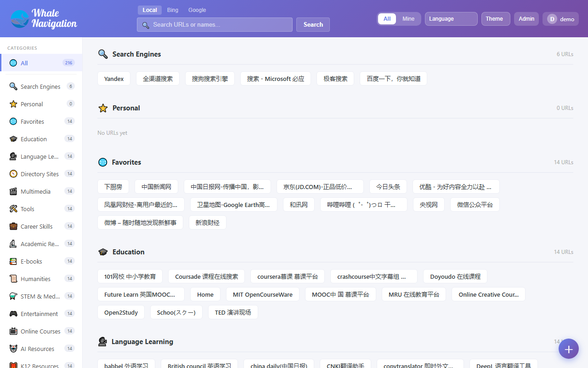
Task: Click the star icon beside Personal in sidebar
Action: pyautogui.click(x=13, y=104)
